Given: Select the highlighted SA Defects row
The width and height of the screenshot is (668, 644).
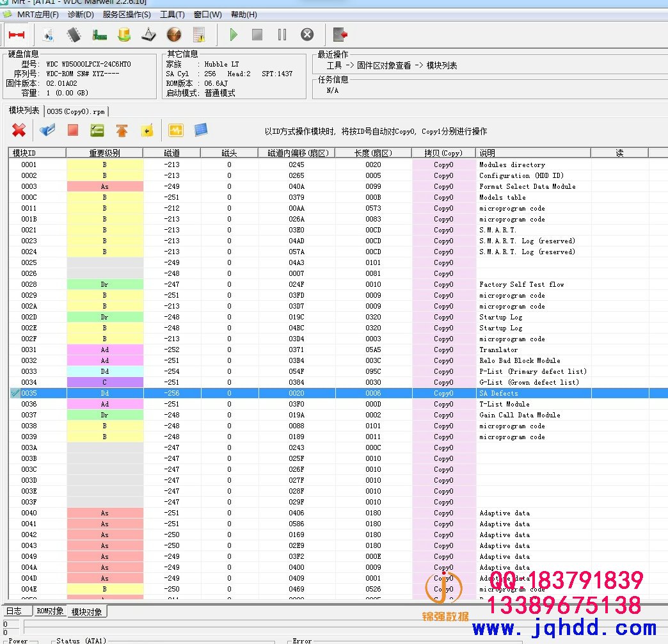Looking at the screenshot, I should click(x=338, y=393).
